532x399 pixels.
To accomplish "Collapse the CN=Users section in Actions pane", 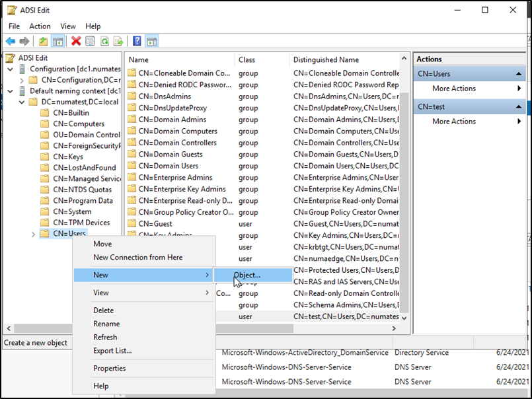I will coord(519,74).
